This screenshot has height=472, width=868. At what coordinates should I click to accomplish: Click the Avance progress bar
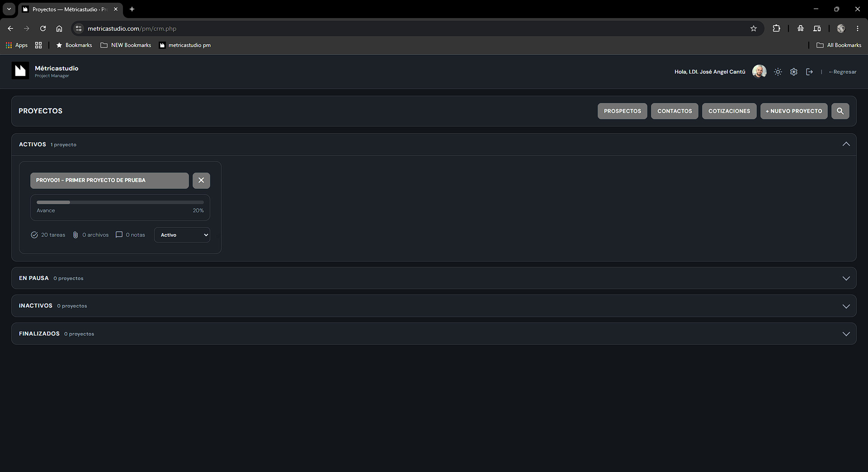click(120, 202)
